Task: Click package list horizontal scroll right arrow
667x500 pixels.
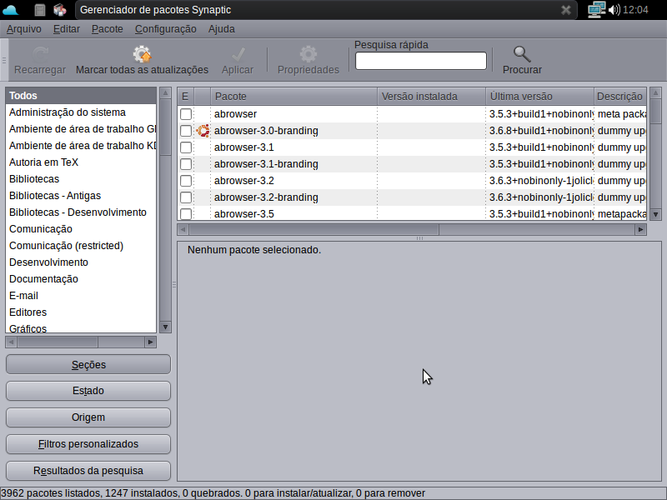Action: pos(641,230)
